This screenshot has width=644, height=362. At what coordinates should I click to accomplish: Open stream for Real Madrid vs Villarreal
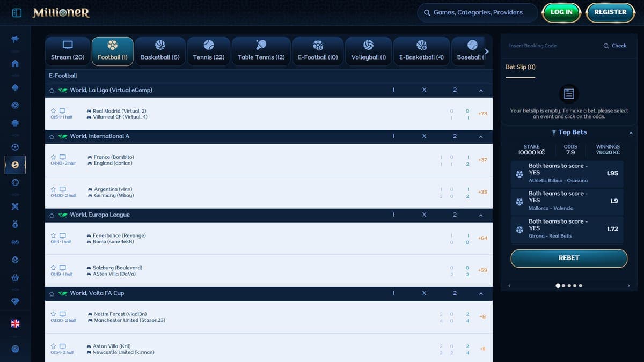click(x=62, y=111)
